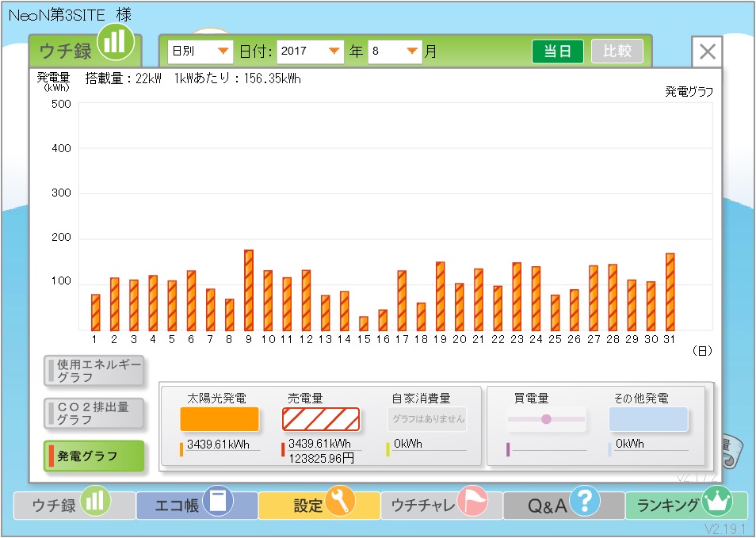This screenshot has width=756, height=538.
Task: Click the bottom ウチ録 bar chart icon
Action: [95, 501]
